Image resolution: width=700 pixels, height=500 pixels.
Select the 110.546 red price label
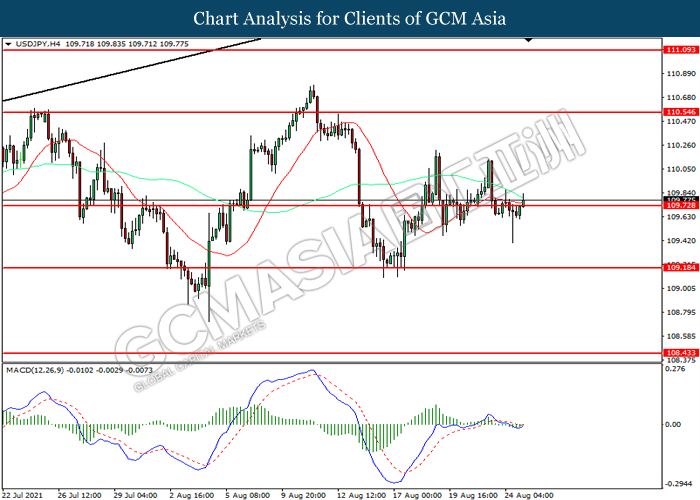(681, 112)
